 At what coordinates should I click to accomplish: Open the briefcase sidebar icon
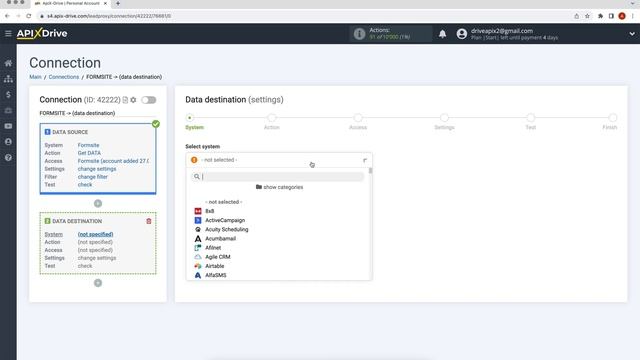point(8,111)
